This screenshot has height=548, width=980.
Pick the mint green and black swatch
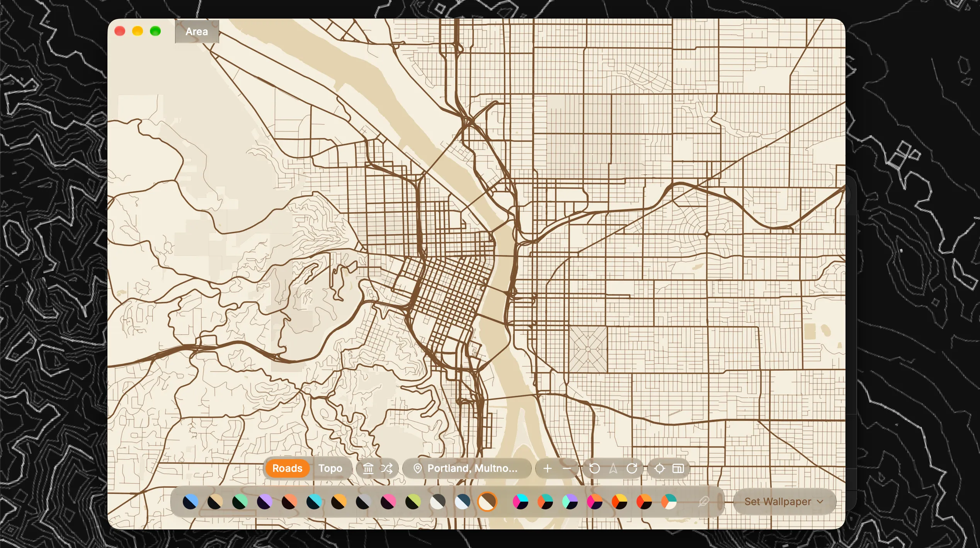tap(240, 502)
